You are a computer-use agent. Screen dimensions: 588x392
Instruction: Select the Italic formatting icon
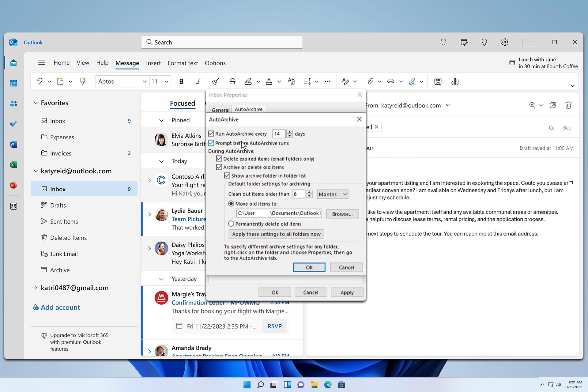tap(198, 81)
